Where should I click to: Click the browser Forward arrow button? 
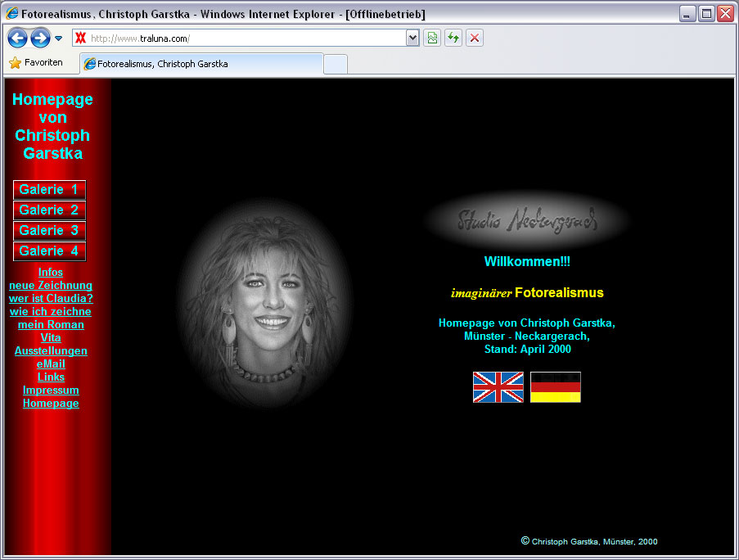41,38
